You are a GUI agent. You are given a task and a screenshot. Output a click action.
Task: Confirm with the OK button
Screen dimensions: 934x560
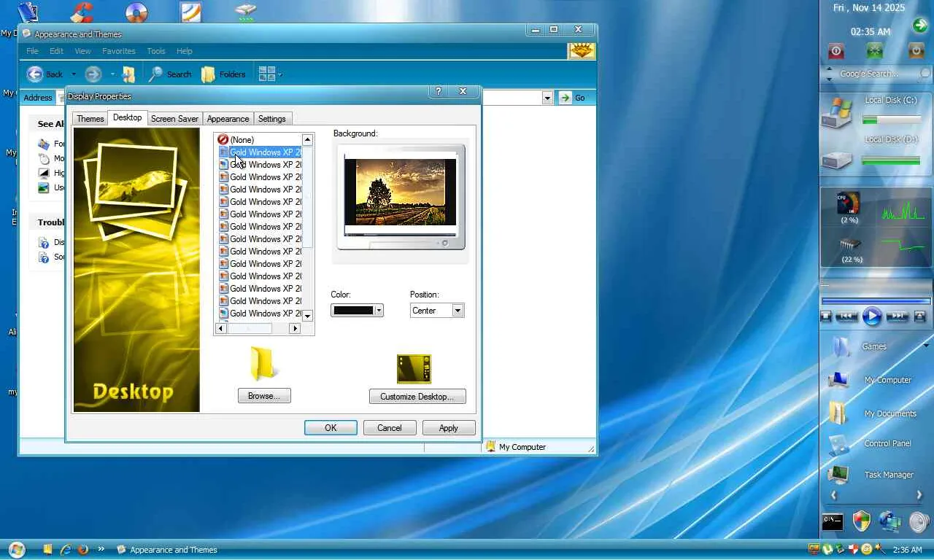pyautogui.click(x=331, y=428)
